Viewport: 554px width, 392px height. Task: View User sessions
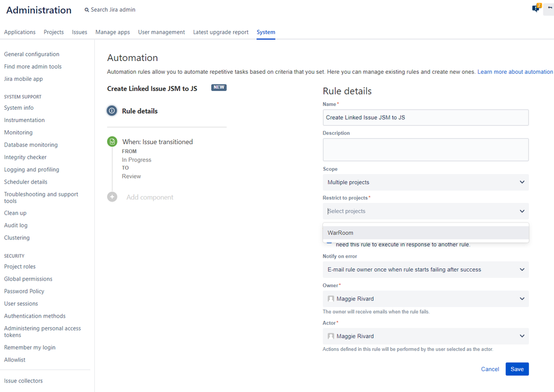pos(21,304)
